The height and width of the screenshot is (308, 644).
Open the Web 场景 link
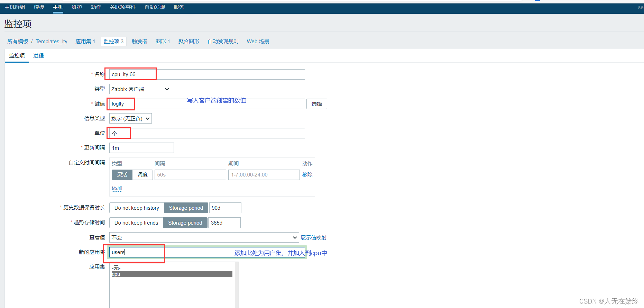coord(258,42)
